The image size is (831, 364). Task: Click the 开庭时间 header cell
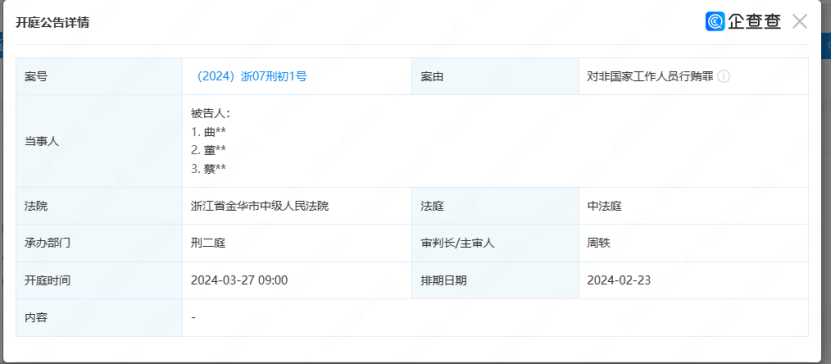click(99, 280)
